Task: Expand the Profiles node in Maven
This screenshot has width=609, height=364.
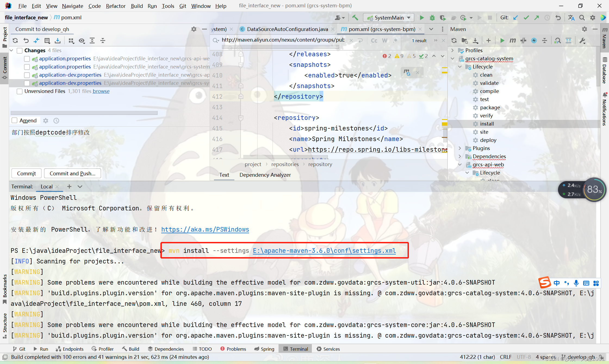Action: pos(453,51)
